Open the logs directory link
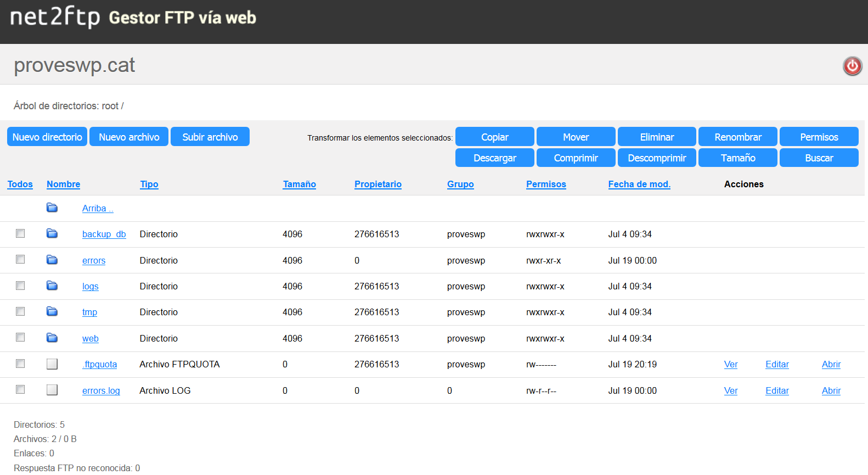 (91, 287)
